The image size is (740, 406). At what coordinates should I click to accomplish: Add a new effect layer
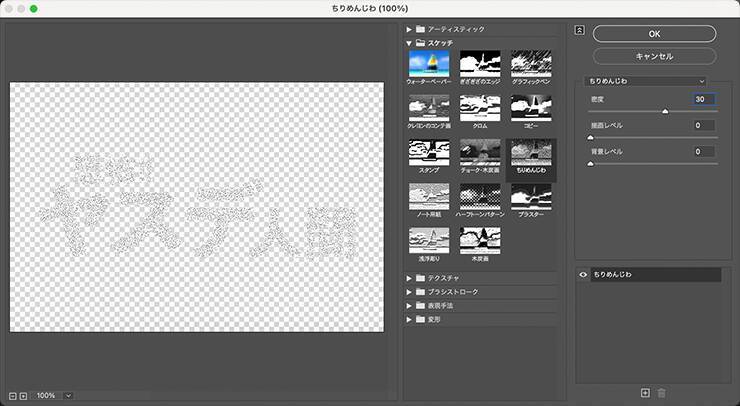[x=645, y=393]
